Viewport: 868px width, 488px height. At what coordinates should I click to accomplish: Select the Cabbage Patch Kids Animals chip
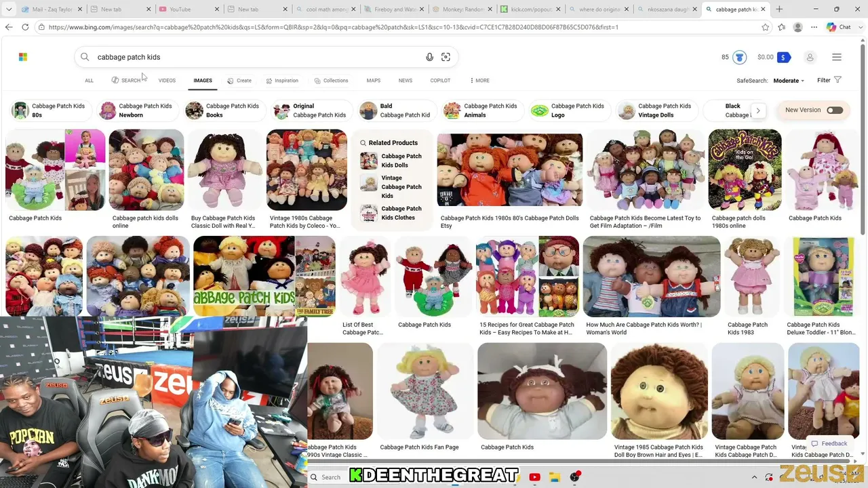(484, 110)
